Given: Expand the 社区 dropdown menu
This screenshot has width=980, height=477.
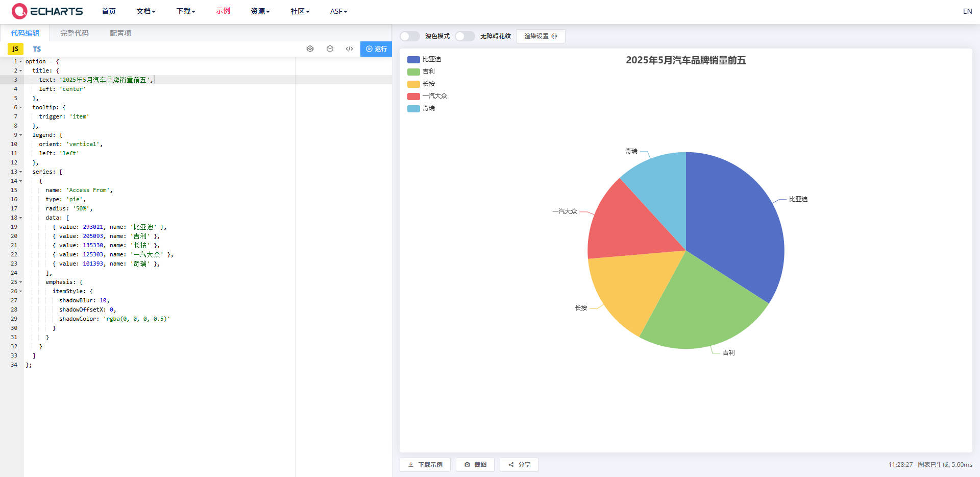Looking at the screenshot, I should [x=300, y=11].
